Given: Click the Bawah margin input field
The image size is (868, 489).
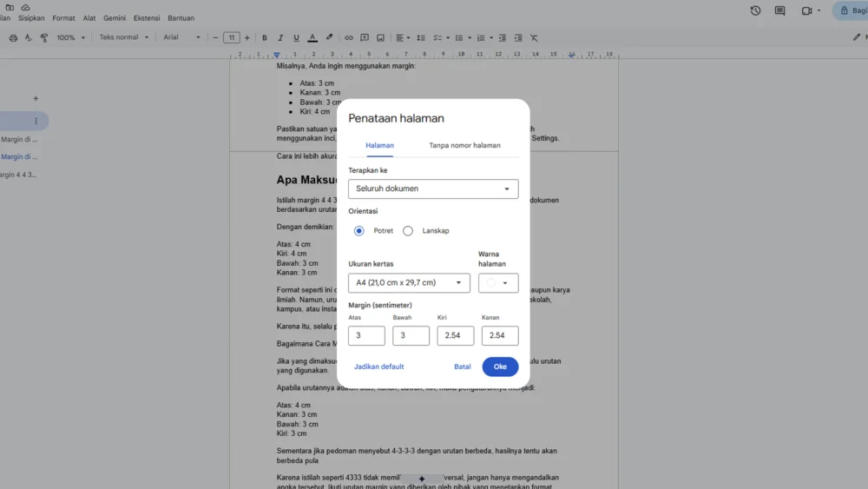Looking at the screenshot, I should tap(411, 335).
